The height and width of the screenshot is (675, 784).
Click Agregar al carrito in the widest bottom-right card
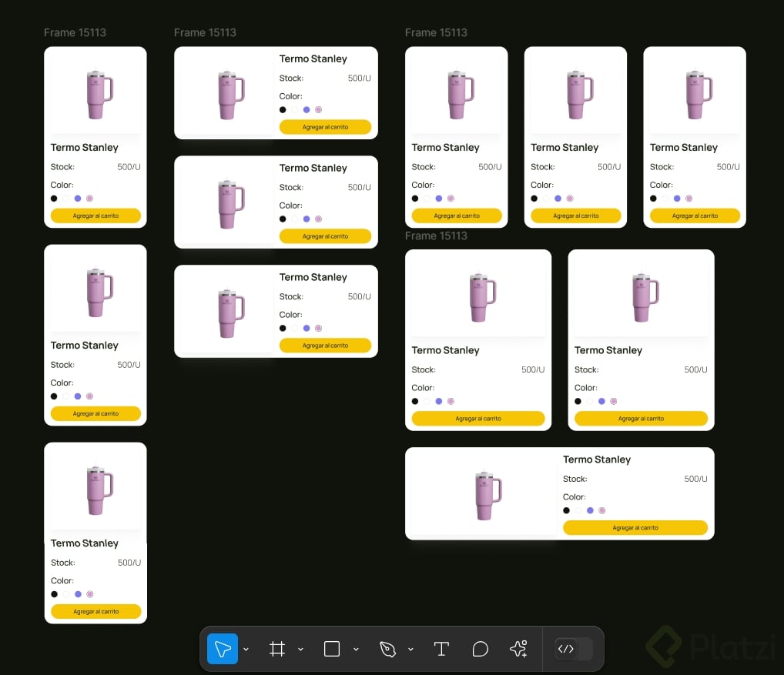(635, 528)
